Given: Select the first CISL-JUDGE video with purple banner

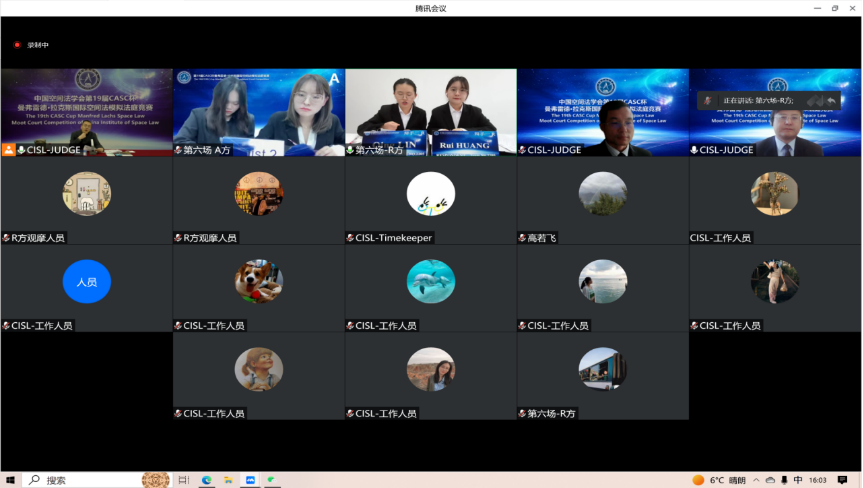Looking at the screenshot, I should 86,112.
